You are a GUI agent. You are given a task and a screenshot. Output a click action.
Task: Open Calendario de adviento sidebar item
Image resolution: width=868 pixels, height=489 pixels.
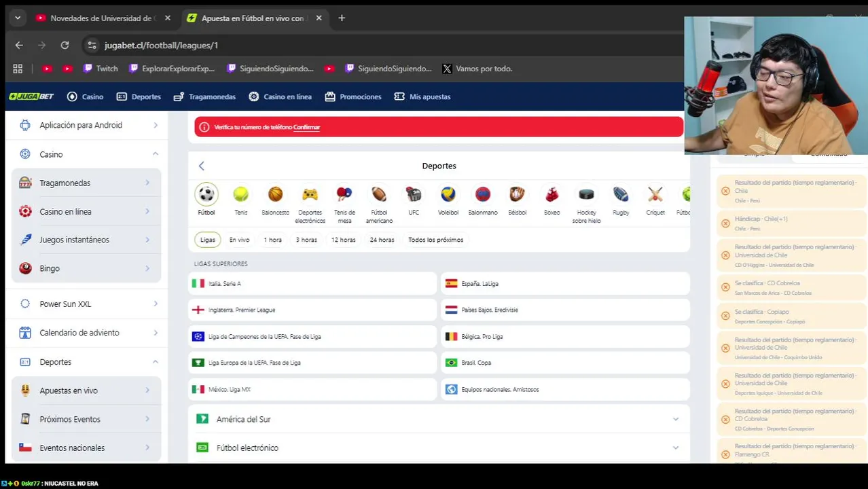coord(86,333)
